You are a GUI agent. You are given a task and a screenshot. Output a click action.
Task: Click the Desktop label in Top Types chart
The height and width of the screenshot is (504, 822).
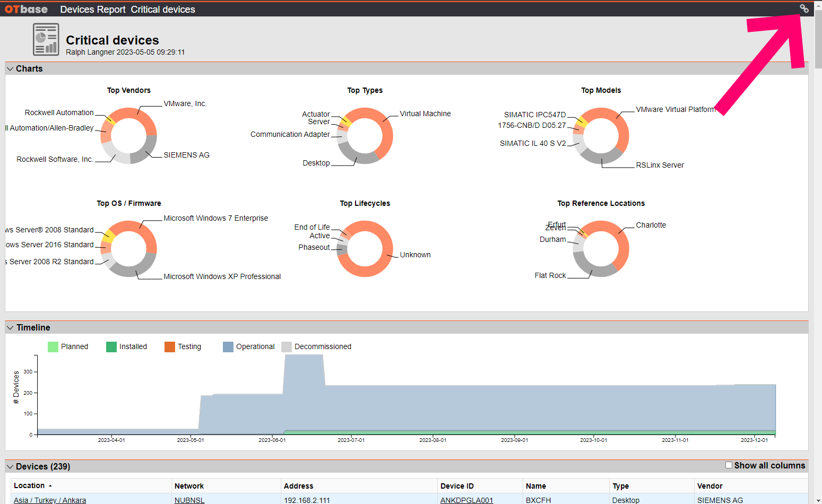(x=316, y=163)
